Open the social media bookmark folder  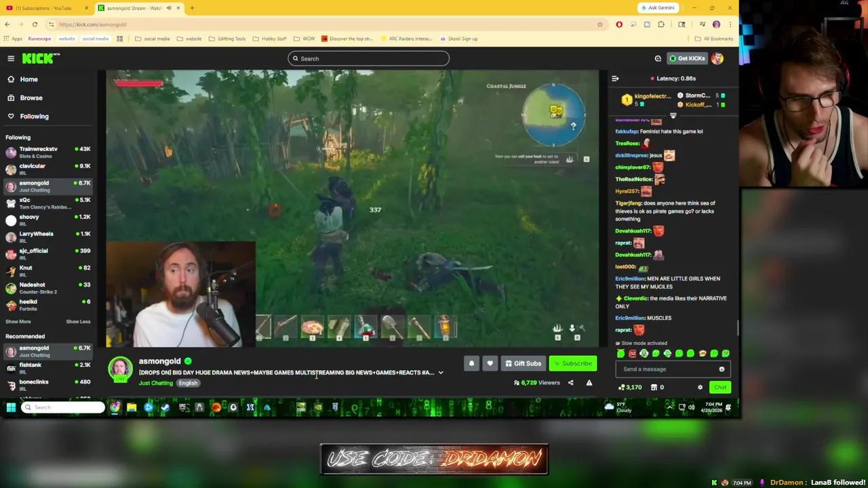tap(153, 39)
